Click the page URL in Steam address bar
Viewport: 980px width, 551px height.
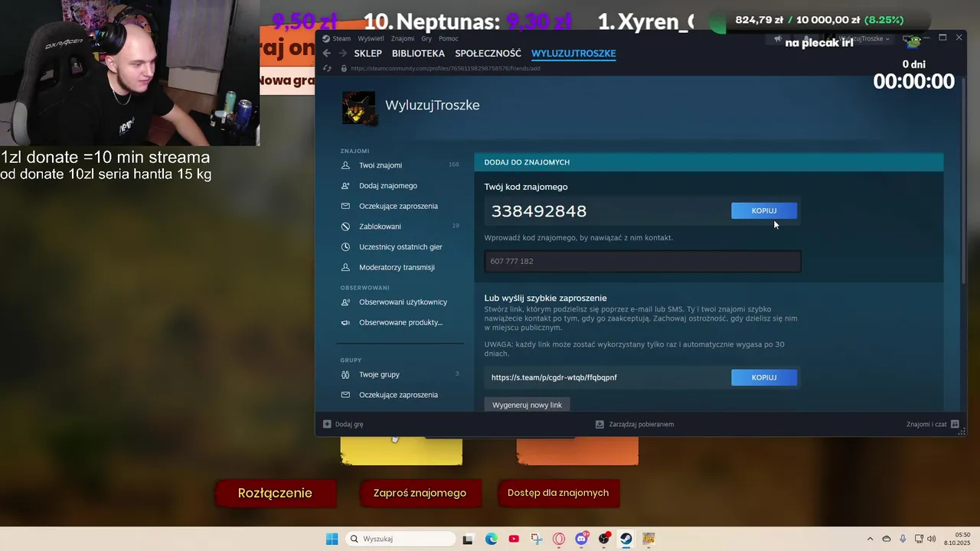445,68
